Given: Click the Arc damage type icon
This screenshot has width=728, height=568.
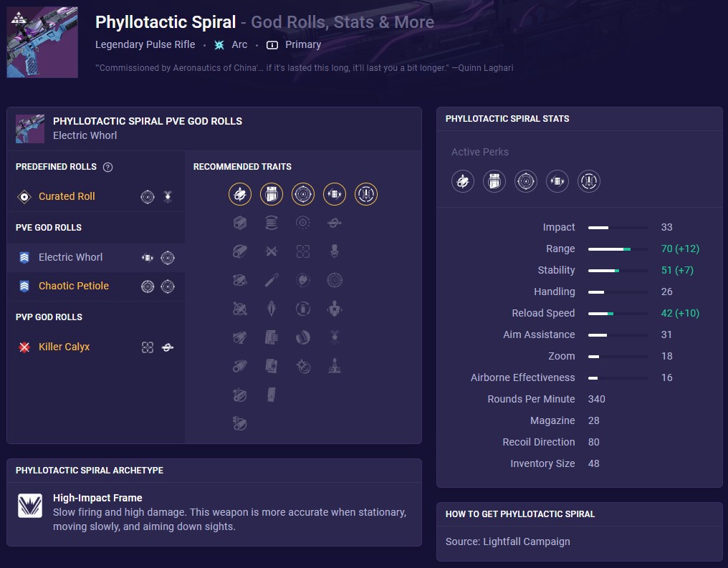Looking at the screenshot, I should 219,44.
